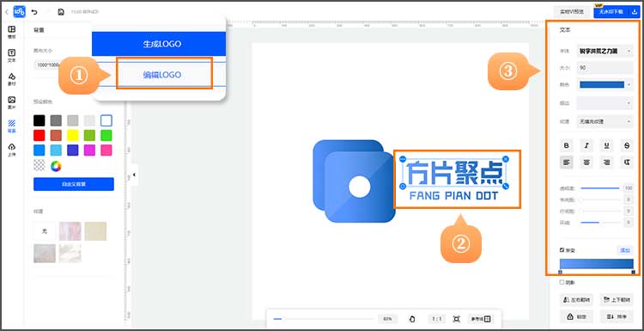Toggle underline text formatting
Screen dimensions: 644x331
pyautogui.click(x=606, y=145)
